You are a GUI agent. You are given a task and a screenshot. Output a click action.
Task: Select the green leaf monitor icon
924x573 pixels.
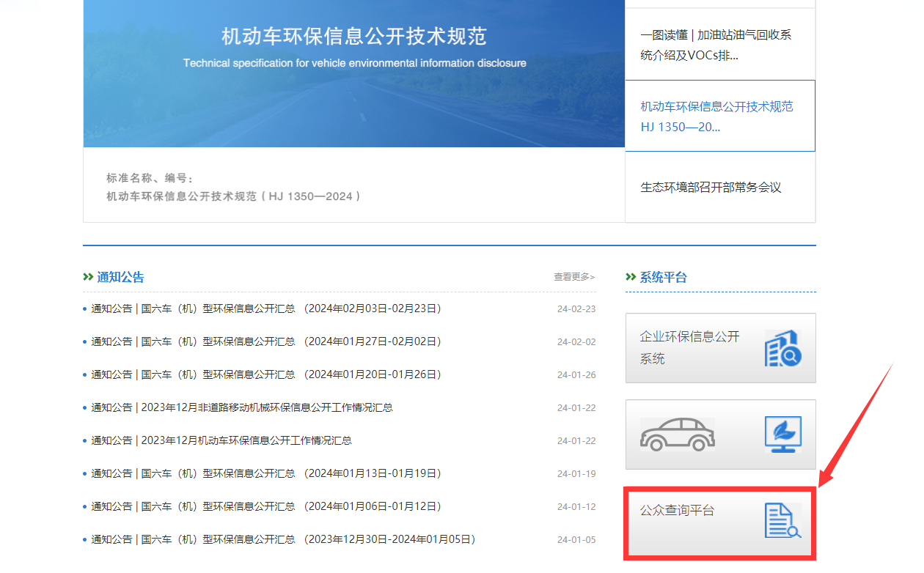click(782, 434)
